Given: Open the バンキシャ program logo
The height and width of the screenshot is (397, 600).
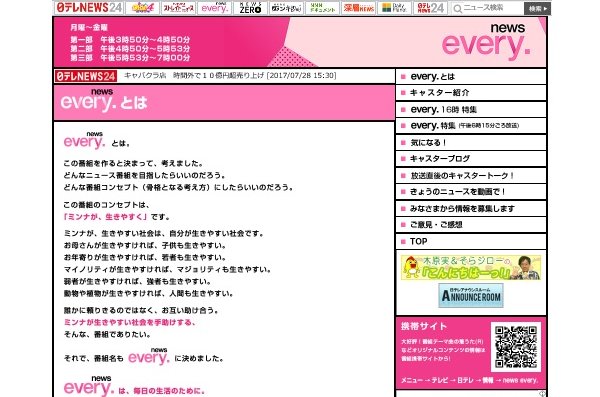Looking at the screenshot, I should tap(286, 8).
